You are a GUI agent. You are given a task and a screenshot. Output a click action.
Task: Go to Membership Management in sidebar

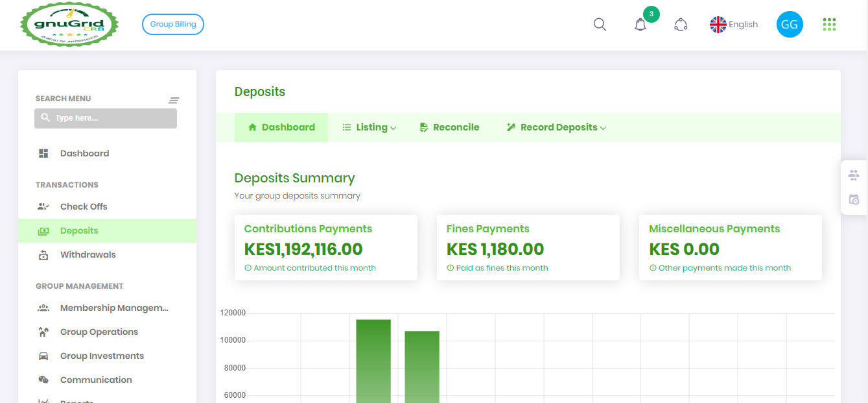[113, 308]
